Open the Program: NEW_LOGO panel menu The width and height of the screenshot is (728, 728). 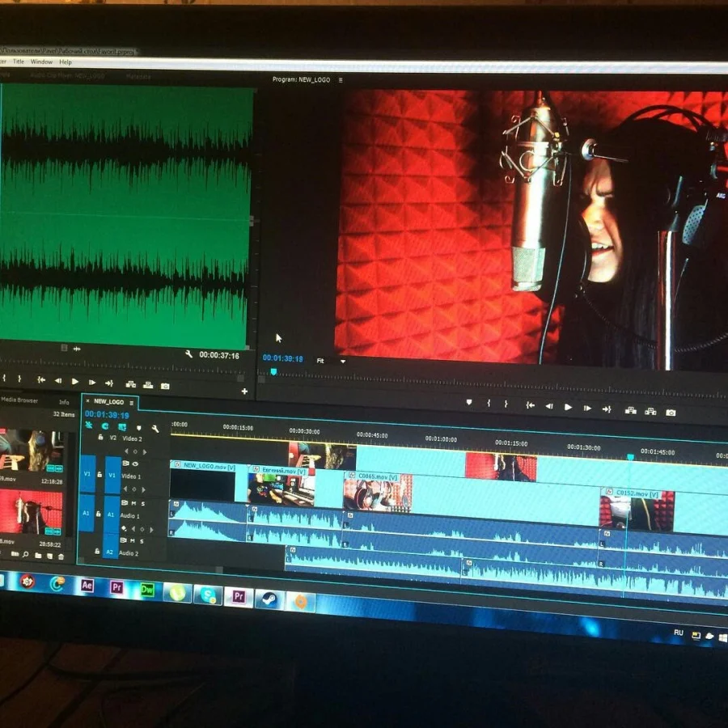[341, 80]
